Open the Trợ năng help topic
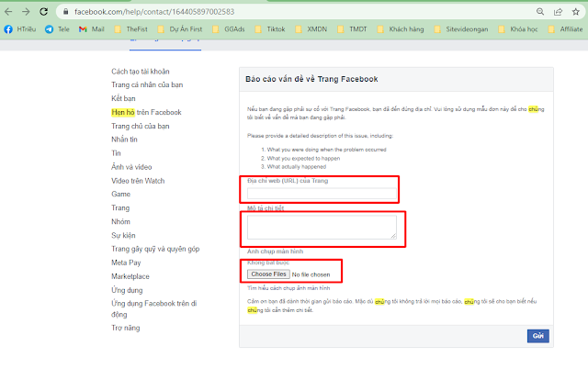588x380 pixels. point(126,328)
